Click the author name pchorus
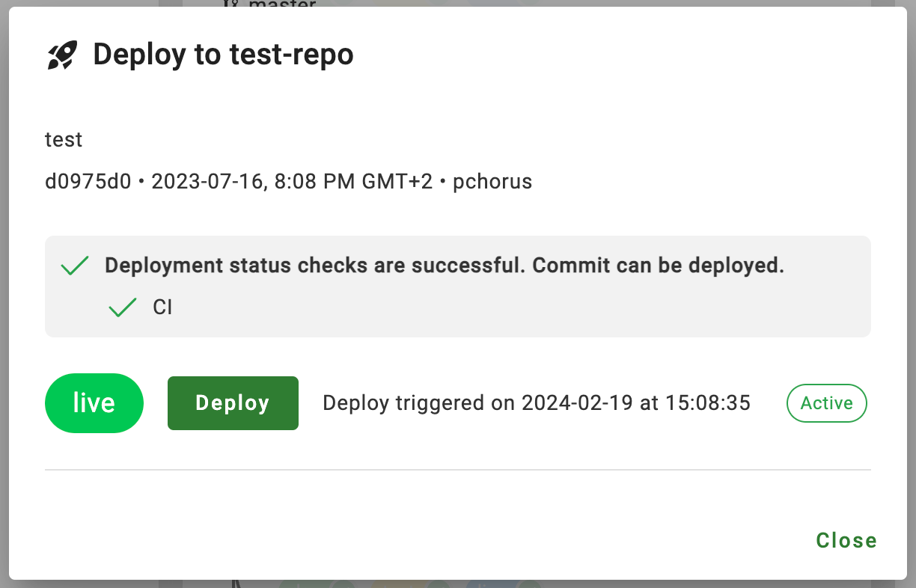This screenshot has height=588, width=916. [x=492, y=181]
